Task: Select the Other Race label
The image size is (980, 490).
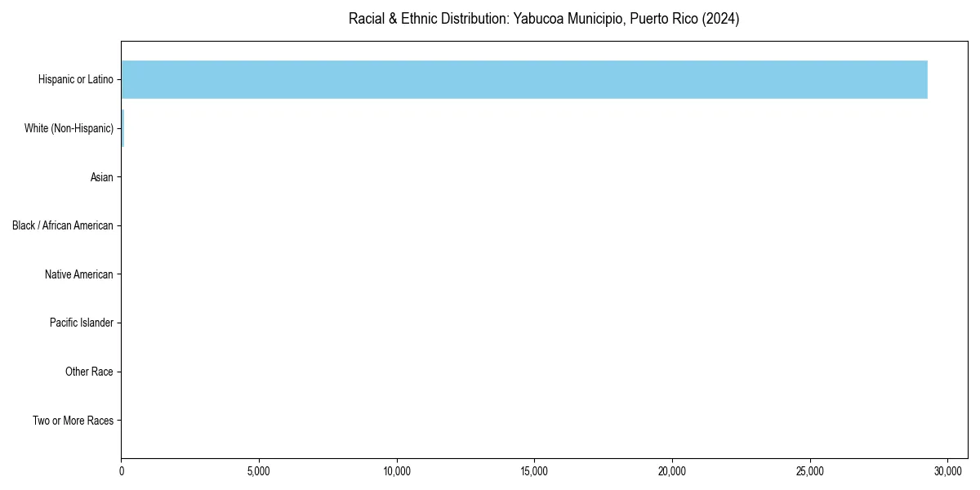Action: (90, 372)
